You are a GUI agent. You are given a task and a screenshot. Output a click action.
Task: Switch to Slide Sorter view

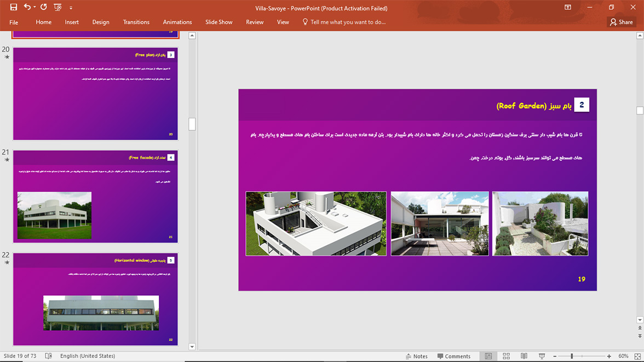pos(507,356)
